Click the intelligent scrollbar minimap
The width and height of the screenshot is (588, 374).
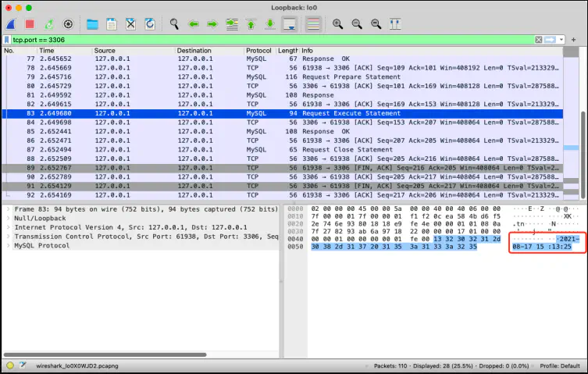tap(571, 123)
